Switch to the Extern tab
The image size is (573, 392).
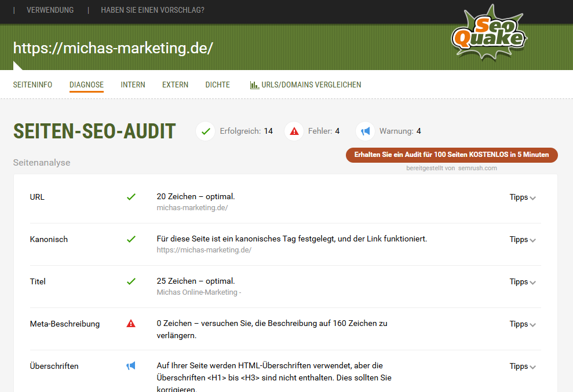click(x=176, y=85)
